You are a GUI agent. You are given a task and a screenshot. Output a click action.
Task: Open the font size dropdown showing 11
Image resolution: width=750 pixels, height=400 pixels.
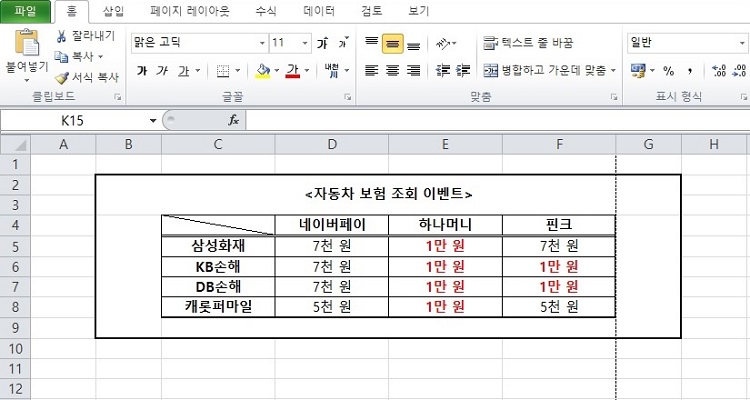[x=305, y=44]
